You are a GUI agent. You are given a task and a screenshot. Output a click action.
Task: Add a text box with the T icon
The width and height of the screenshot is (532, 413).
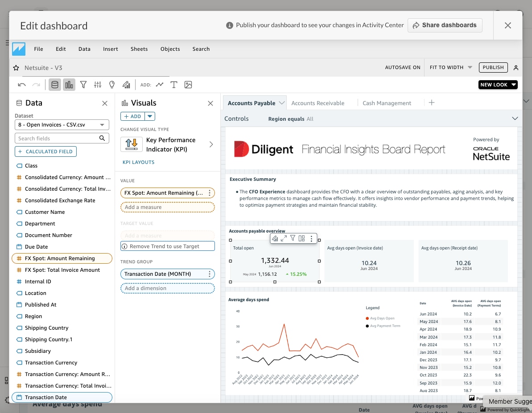pos(174,85)
